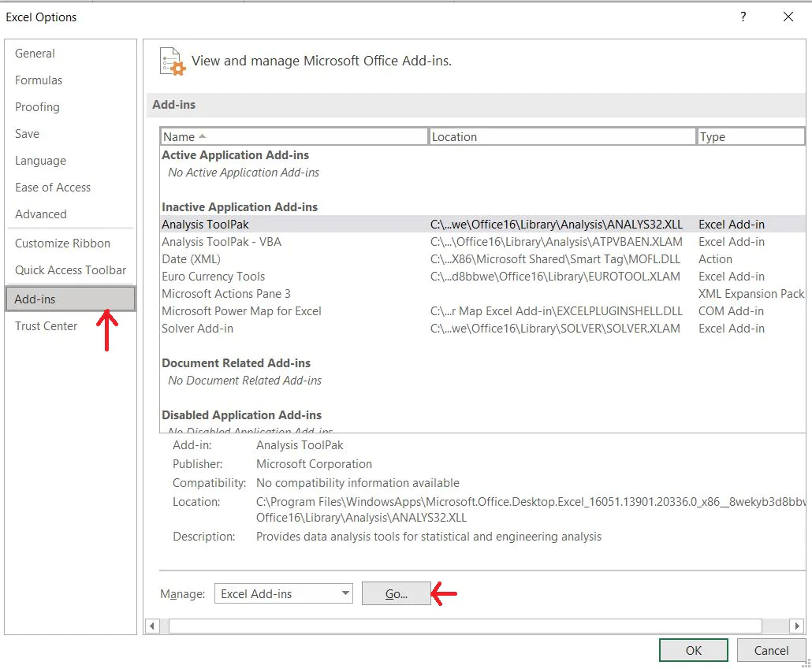This screenshot has height=669, width=812.
Task: Confirm with the OK button
Action: pyautogui.click(x=694, y=650)
